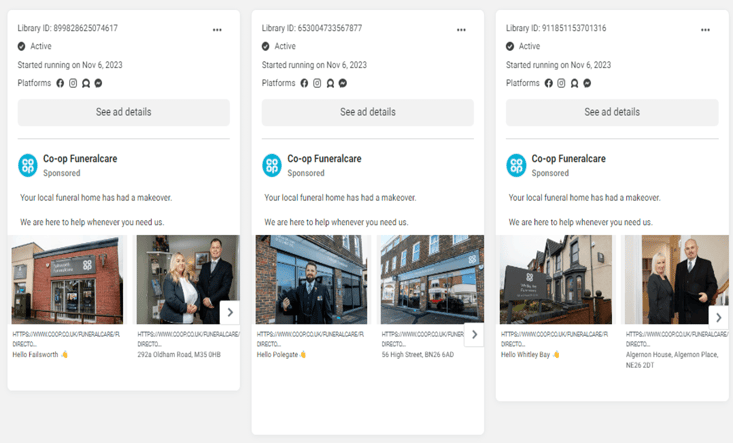733x443 pixels.
Task: Click coop.co.uk URL under Failsworth storefront image
Action: (x=66, y=339)
